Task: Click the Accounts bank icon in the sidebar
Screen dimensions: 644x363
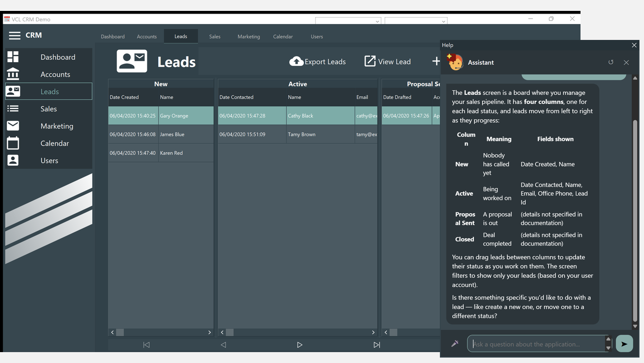Action: [13, 74]
